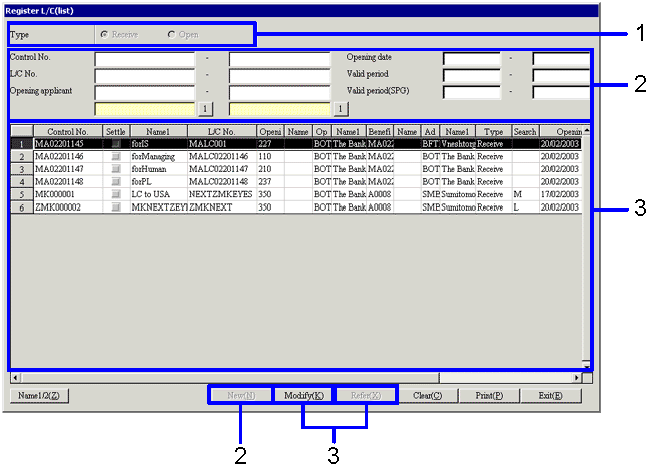Select the Receive radio button
This screenshot has width=658, height=473.
point(103,35)
